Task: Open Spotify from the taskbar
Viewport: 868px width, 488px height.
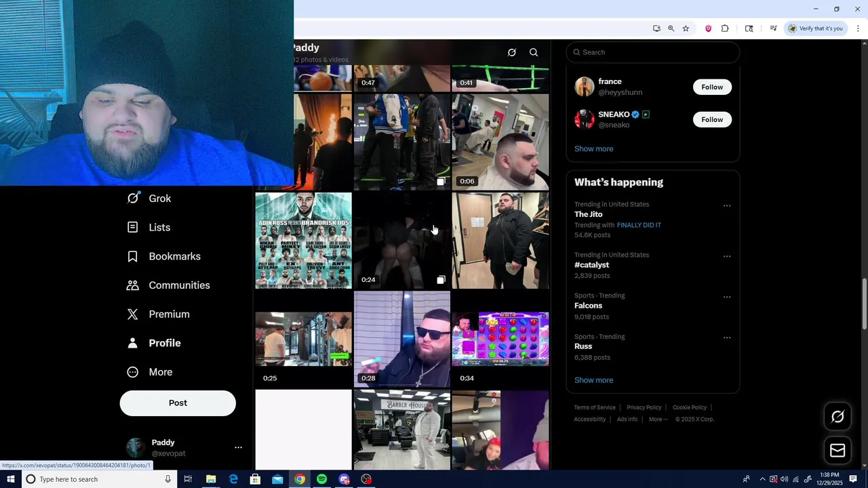Action: 321,479
